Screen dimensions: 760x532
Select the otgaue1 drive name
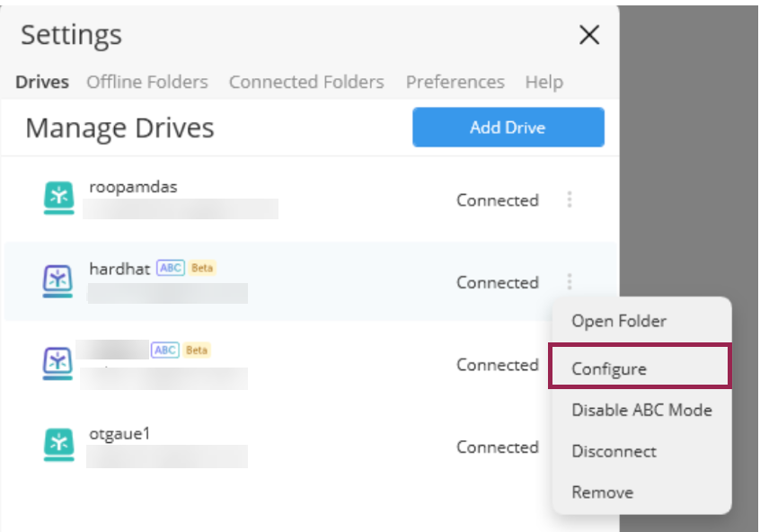click(x=119, y=433)
